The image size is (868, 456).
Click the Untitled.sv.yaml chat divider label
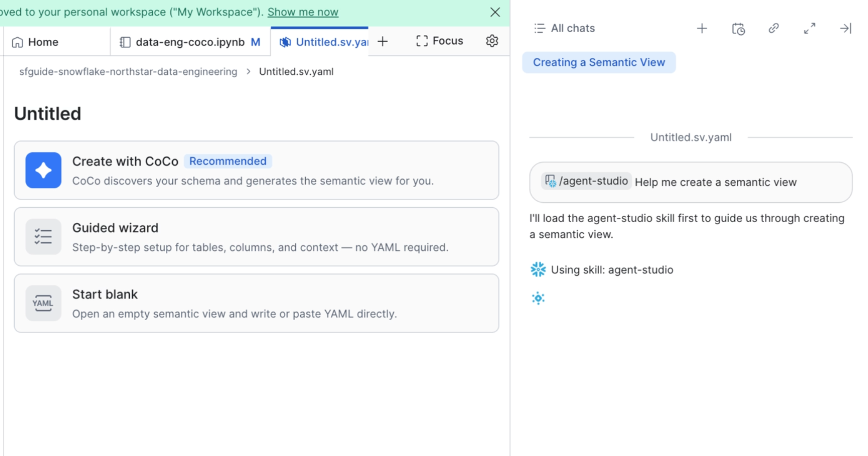point(691,137)
